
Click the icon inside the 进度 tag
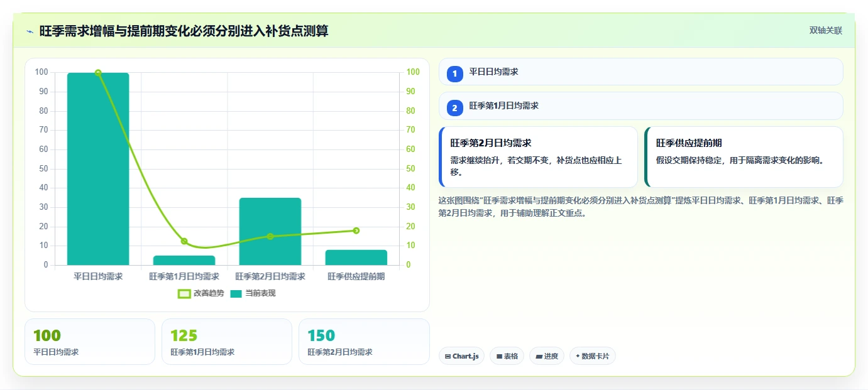[x=539, y=356]
